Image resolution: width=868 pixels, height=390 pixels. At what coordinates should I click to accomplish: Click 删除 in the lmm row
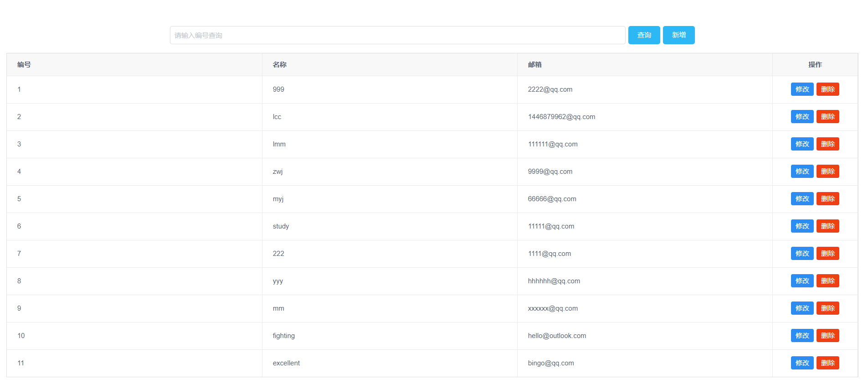click(827, 144)
